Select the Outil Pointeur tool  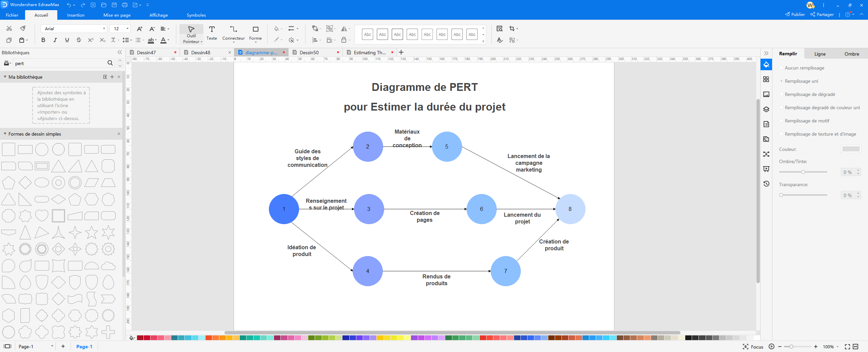click(x=191, y=34)
